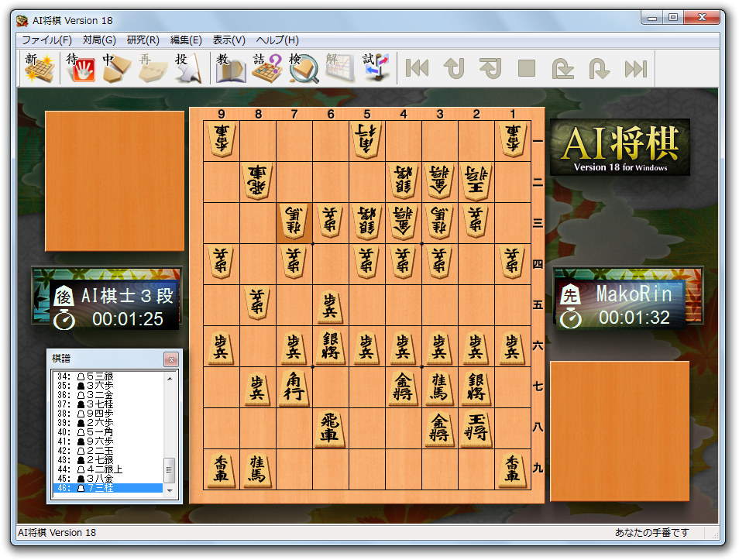Open the ヘルプ(H) menu
Image resolution: width=739 pixels, height=560 pixels.
[277, 40]
